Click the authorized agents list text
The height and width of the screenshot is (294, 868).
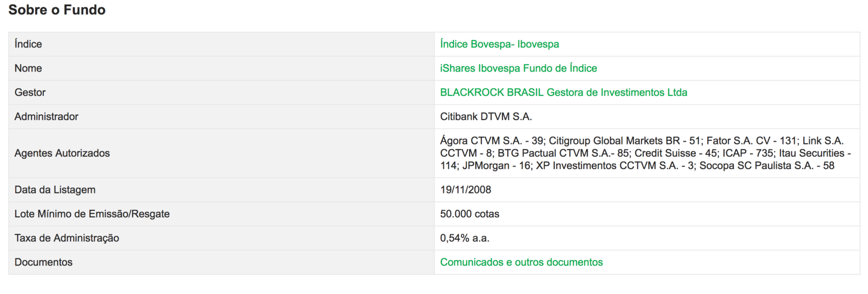click(x=645, y=153)
